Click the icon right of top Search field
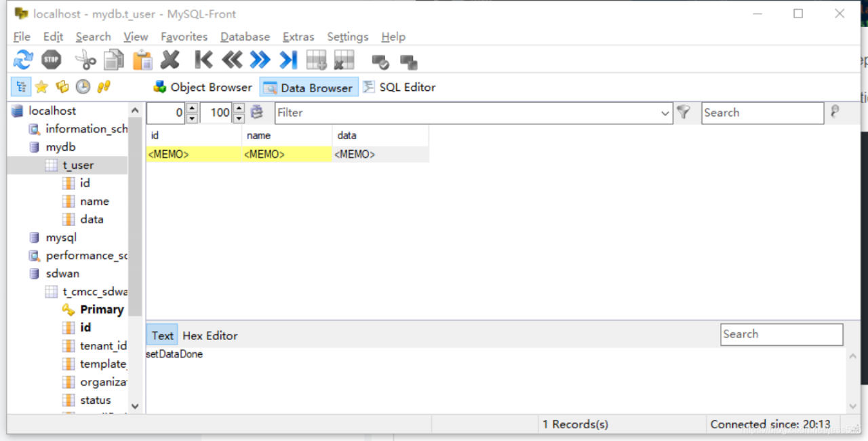 [835, 112]
